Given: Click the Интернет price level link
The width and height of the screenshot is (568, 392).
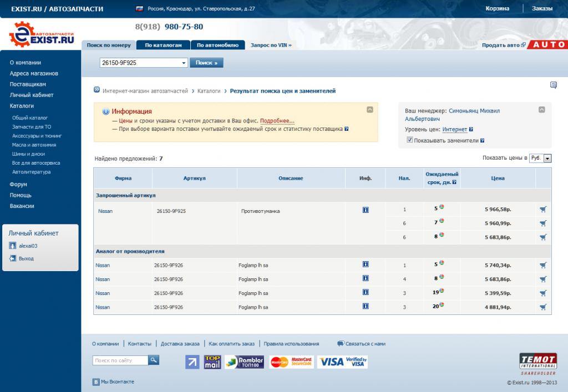Looking at the screenshot, I should (x=455, y=129).
